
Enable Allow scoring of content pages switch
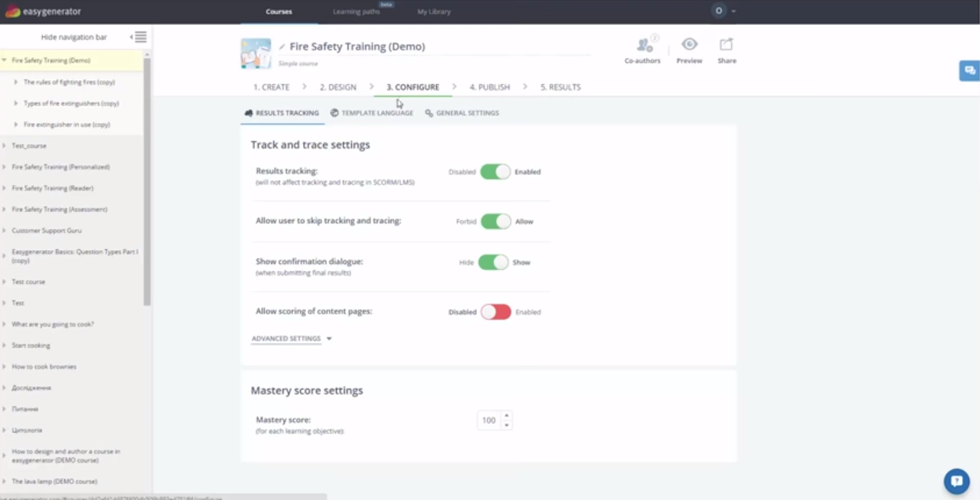coord(496,312)
